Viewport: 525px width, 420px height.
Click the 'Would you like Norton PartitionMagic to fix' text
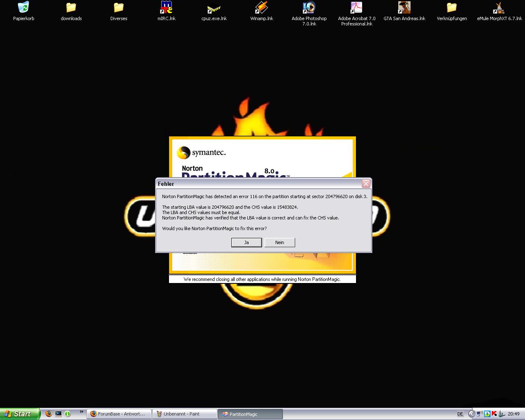pos(214,228)
